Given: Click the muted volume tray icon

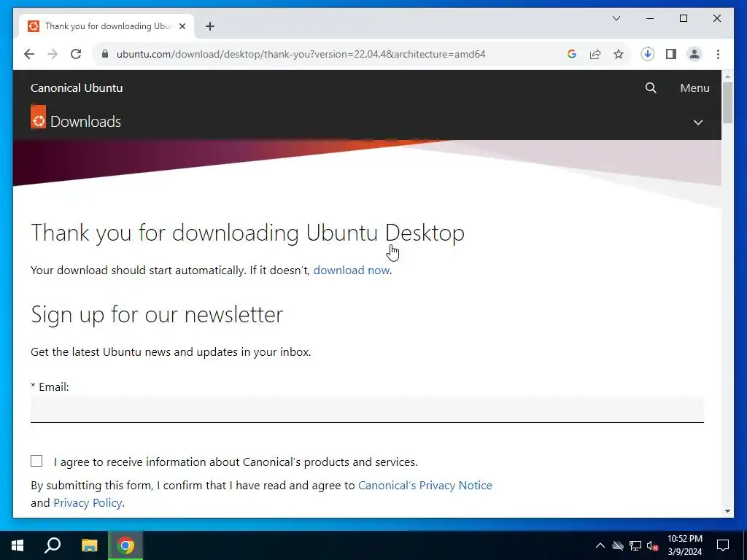Looking at the screenshot, I should (x=653, y=545).
